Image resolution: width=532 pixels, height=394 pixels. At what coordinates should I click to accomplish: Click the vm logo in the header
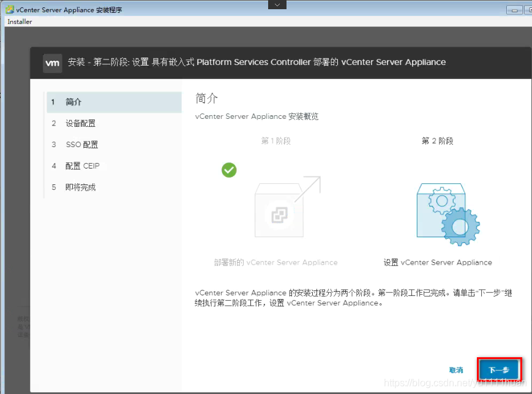(53, 63)
